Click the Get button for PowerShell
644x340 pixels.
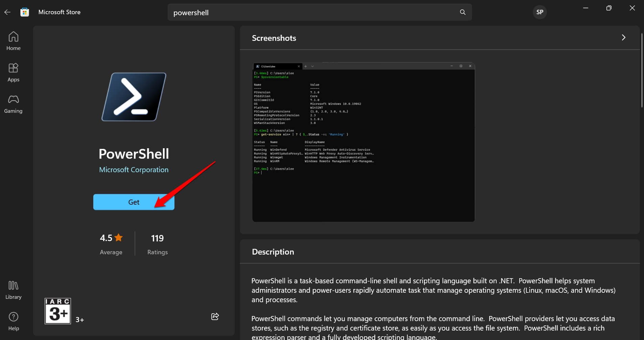134,202
